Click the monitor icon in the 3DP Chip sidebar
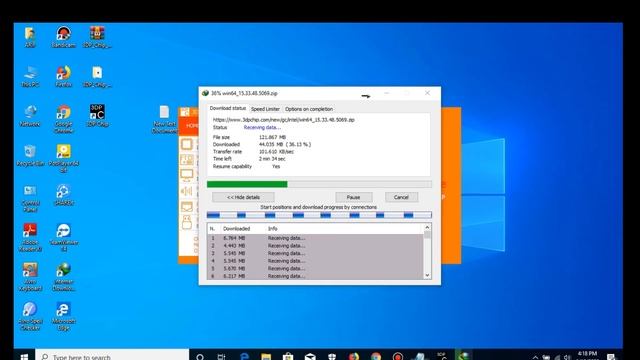 pos(187,176)
